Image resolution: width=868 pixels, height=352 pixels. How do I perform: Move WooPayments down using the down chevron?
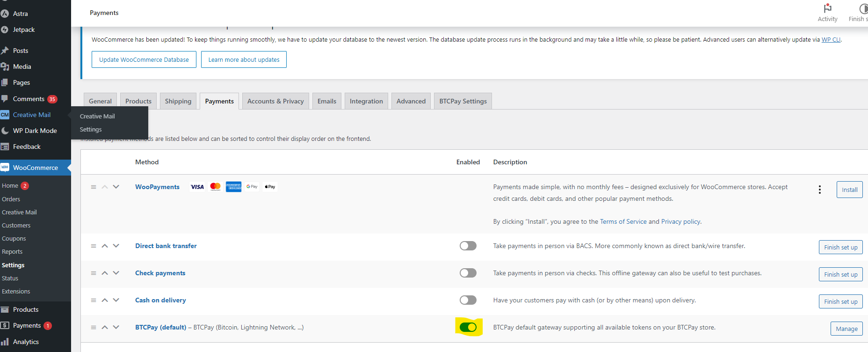click(x=116, y=187)
